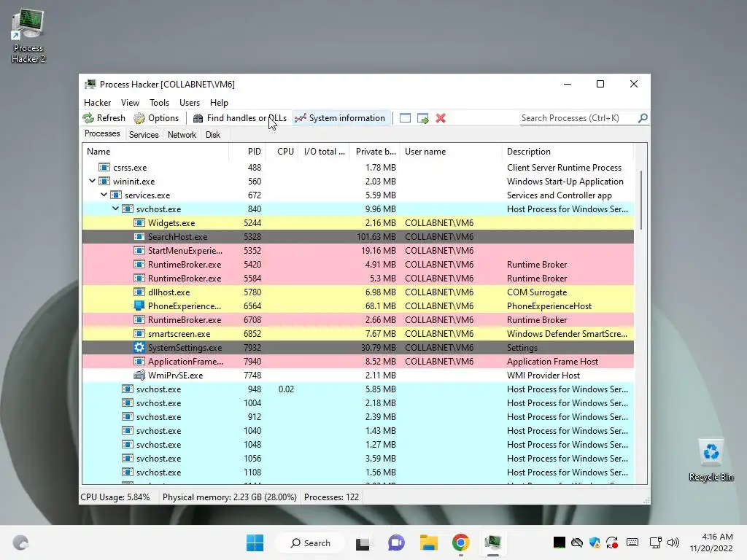Image resolution: width=747 pixels, height=560 pixels.
Task: Select the SearchHost.exe process
Action: (357, 237)
